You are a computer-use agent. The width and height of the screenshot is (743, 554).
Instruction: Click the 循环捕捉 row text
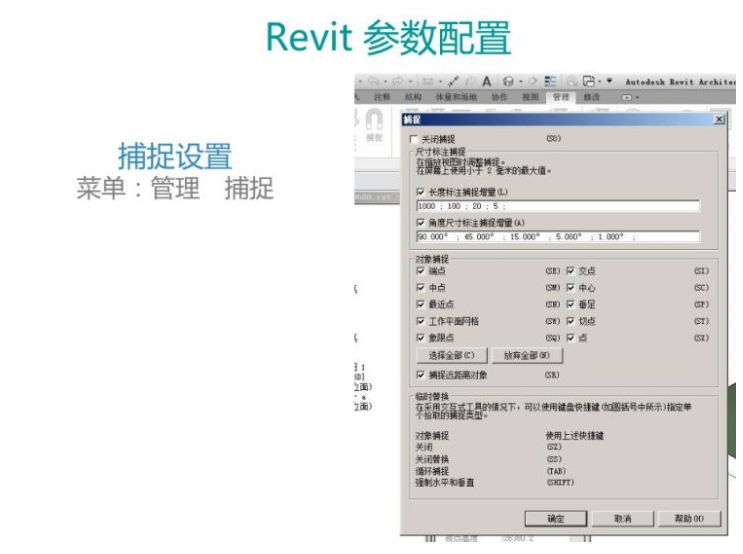point(432,471)
